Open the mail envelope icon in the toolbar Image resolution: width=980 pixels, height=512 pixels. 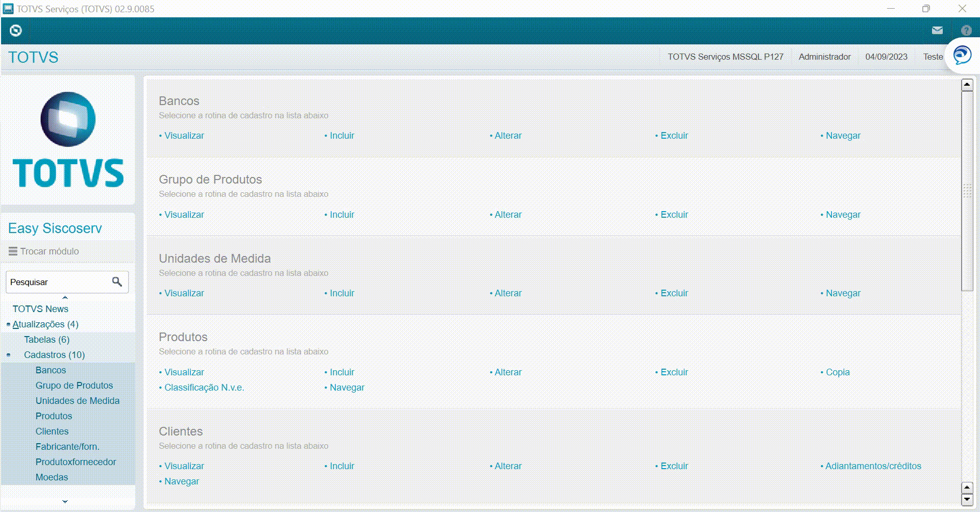(937, 30)
